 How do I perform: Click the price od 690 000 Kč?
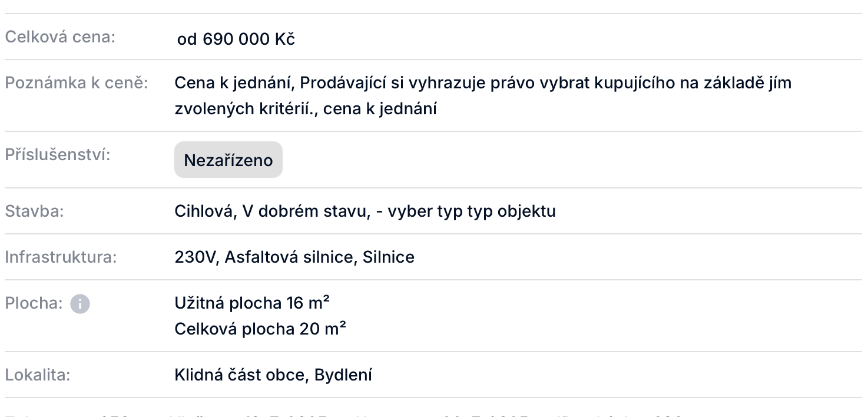click(x=236, y=39)
